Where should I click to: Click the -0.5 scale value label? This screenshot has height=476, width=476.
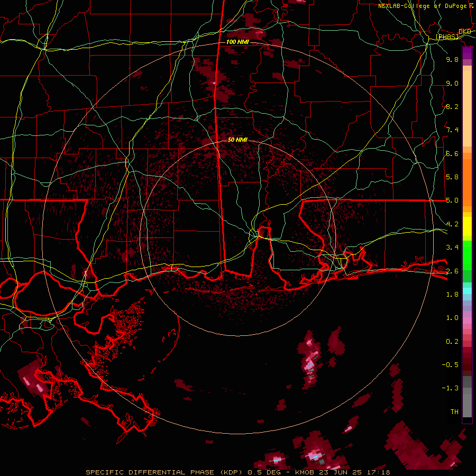tap(450, 365)
